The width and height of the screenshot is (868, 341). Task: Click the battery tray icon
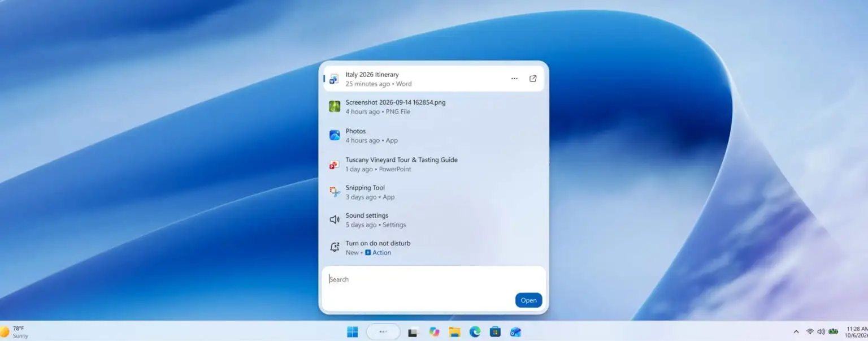(x=833, y=331)
